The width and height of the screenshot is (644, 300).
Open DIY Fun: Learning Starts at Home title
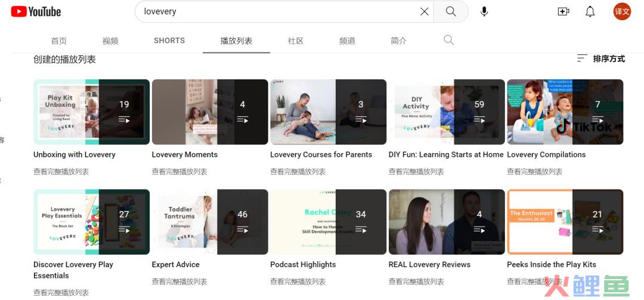click(x=446, y=154)
